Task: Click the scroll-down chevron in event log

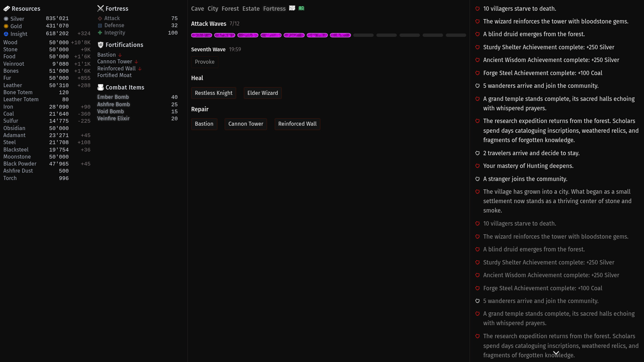Action: click(556, 353)
